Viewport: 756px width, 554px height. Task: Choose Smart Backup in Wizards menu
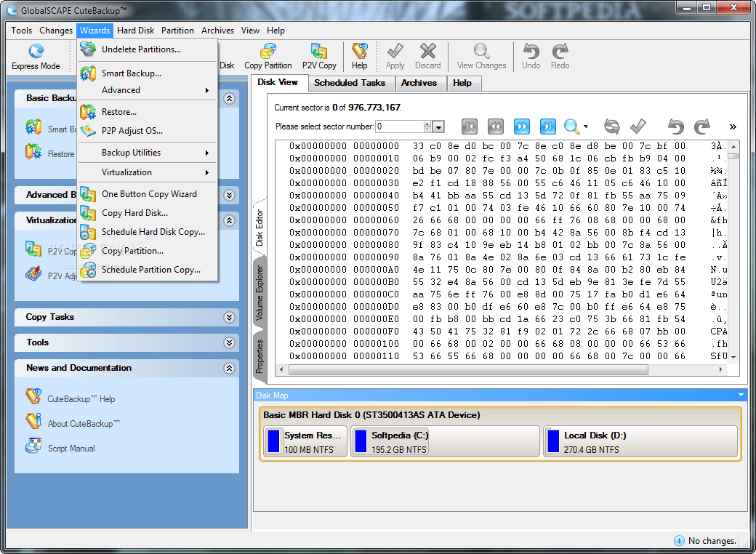point(147,73)
